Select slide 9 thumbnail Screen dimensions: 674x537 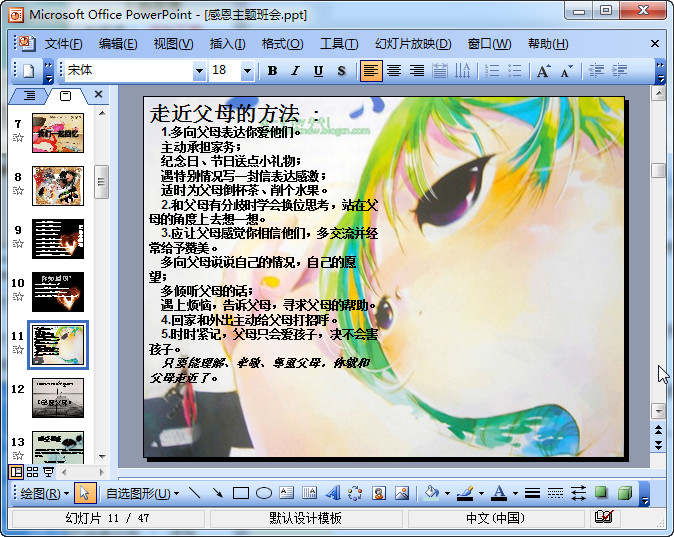[58, 239]
